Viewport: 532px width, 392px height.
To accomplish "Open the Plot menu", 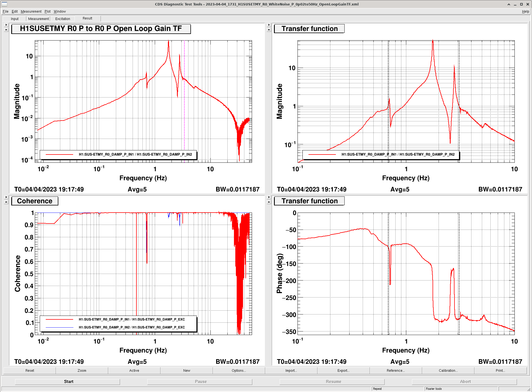I will click(47, 12).
